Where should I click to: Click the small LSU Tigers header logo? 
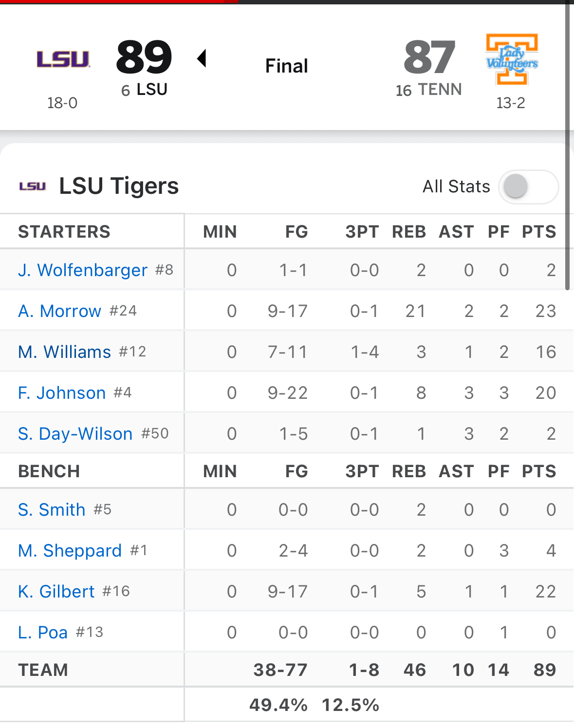(33, 186)
